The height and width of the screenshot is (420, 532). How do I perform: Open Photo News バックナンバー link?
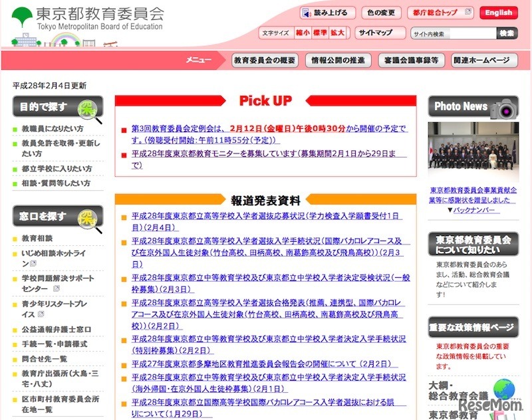[x=476, y=210]
